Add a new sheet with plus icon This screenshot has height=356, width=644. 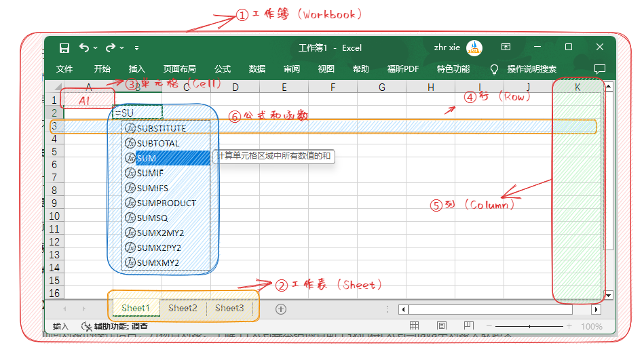point(281,309)
